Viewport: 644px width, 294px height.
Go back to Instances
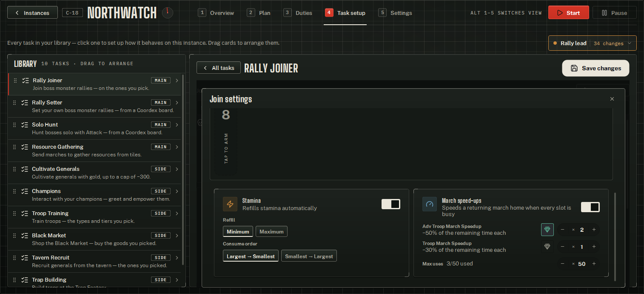32,13
